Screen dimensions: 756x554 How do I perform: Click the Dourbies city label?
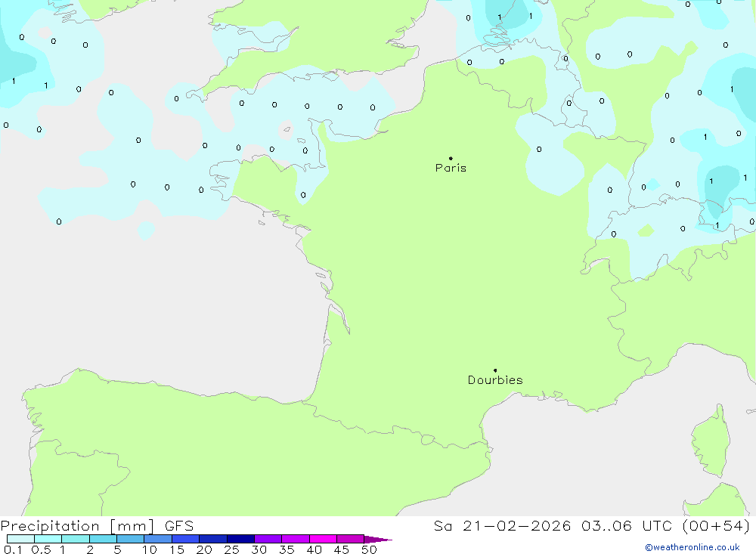[x=495, y=380]
